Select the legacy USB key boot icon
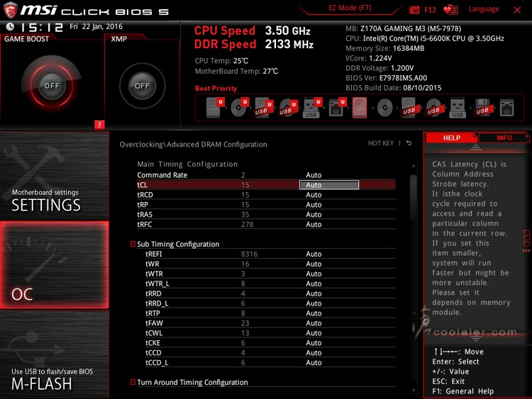 (458, 108)
